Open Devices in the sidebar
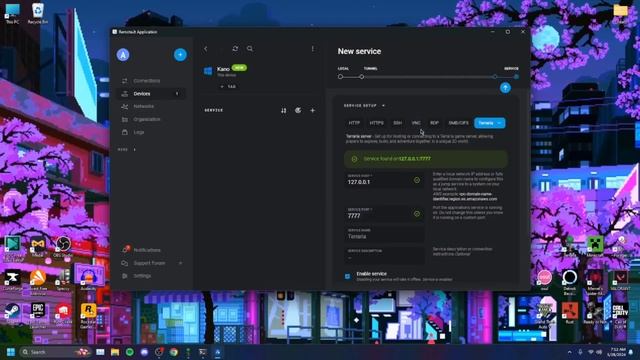 coord(151,93)
